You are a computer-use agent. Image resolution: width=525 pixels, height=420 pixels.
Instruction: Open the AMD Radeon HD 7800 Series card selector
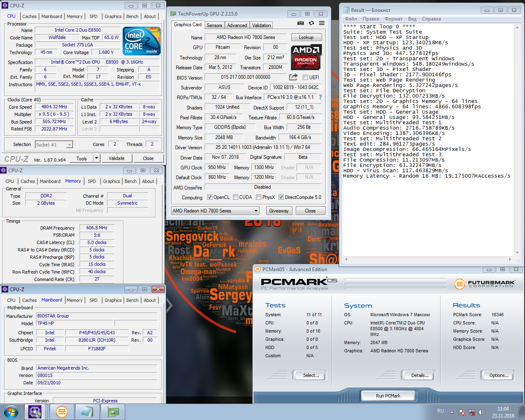point(215,211)
